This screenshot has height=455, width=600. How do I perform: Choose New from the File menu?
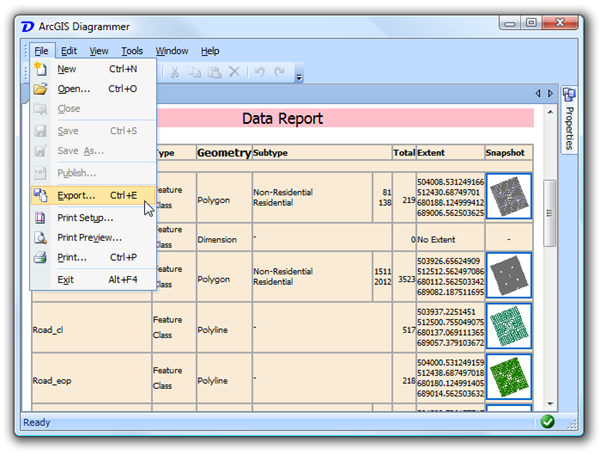pos(66,69)
